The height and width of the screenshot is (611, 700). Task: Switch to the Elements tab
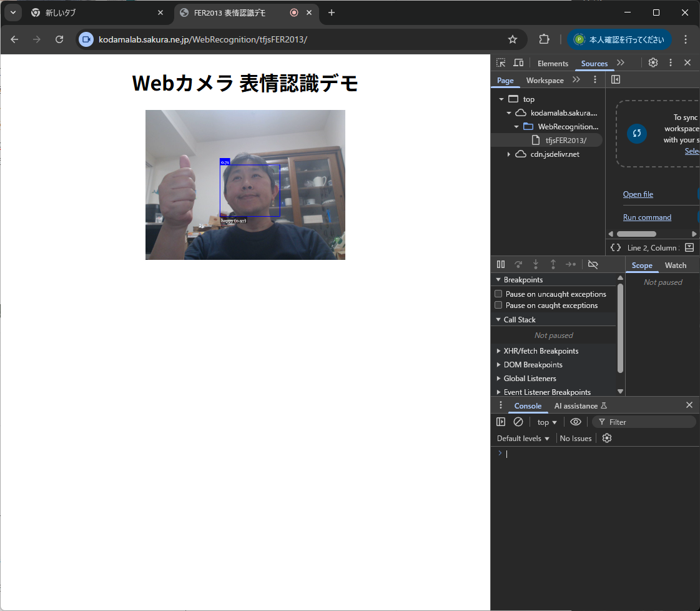click(553, 63)
